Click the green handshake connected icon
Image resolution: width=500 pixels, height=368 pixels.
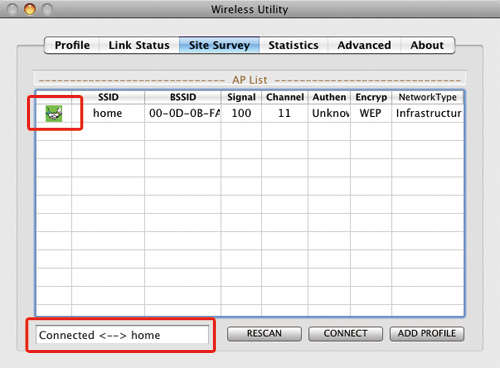pos(54,113)
